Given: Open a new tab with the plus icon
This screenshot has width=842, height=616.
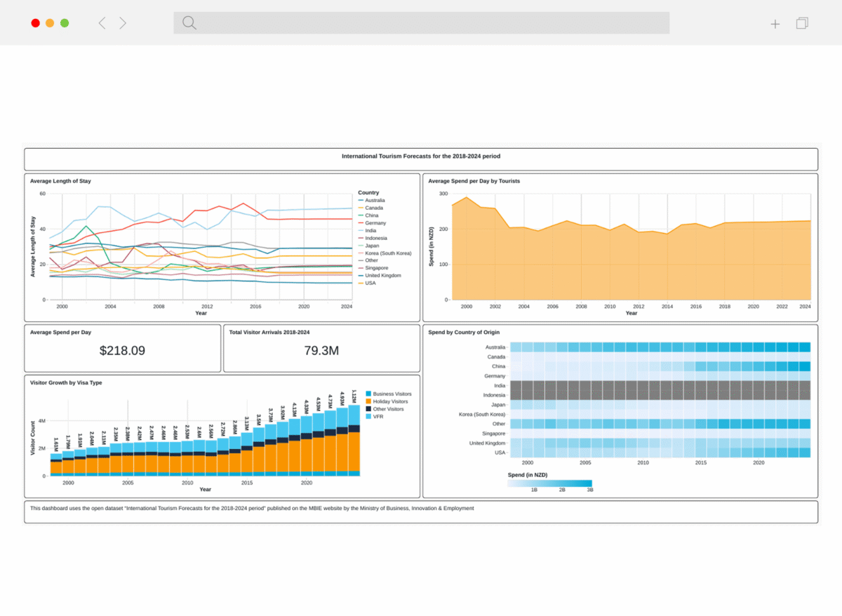Looking at the screenshot, I should pos(775,23).
